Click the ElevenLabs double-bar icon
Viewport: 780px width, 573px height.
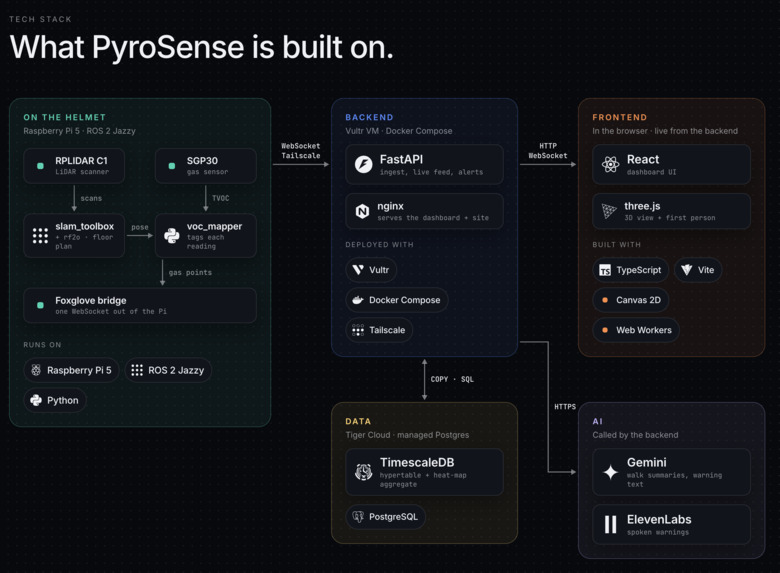610,524
